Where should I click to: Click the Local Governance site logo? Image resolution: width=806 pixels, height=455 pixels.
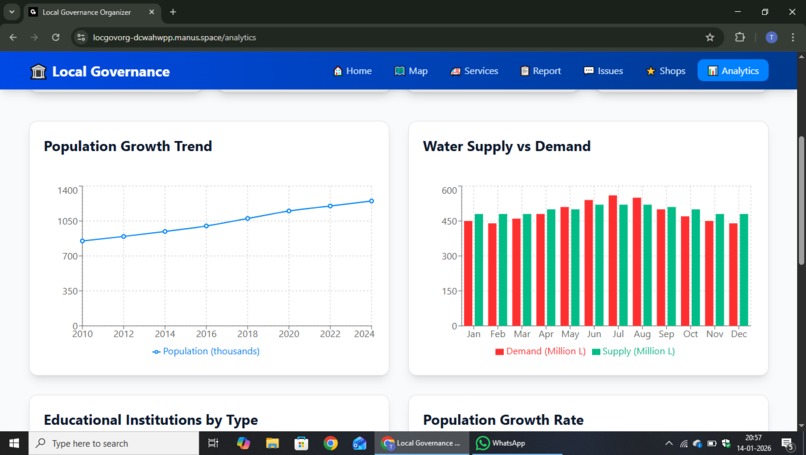[x=100, y=71]
